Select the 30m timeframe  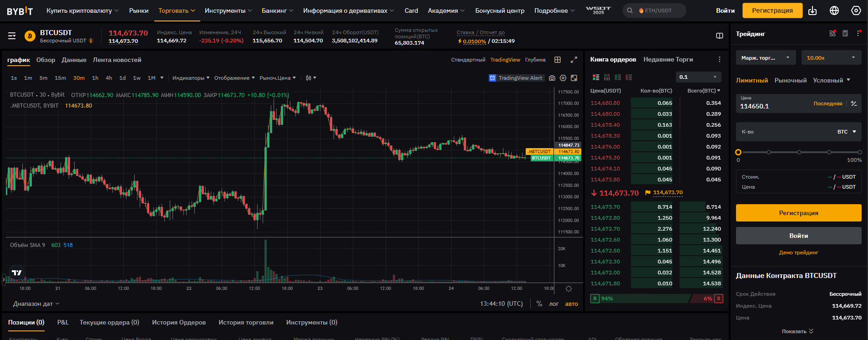(79, 78)
